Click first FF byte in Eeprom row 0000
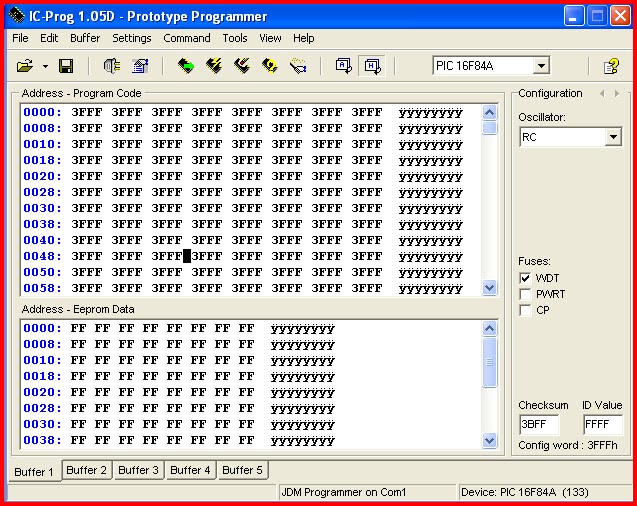 pos(78,328)
